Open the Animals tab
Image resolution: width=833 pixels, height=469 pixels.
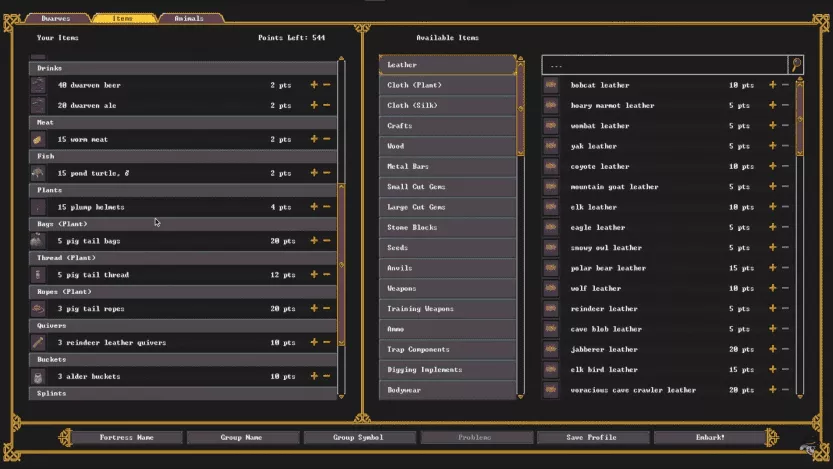tap(189, 18)
